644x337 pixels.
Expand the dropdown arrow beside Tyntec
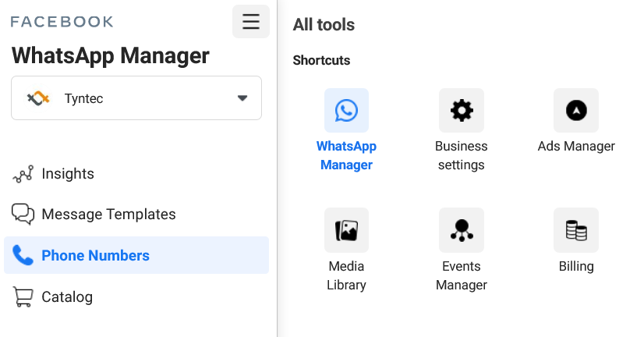tap(242, 98)
